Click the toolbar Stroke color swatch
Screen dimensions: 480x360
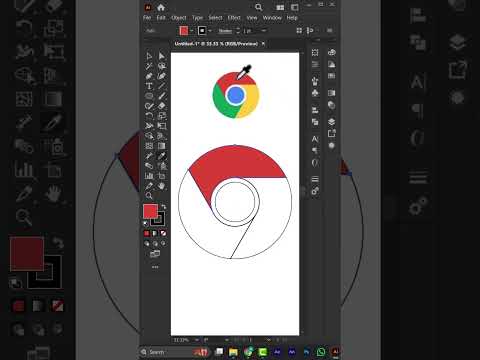point(158,219)
